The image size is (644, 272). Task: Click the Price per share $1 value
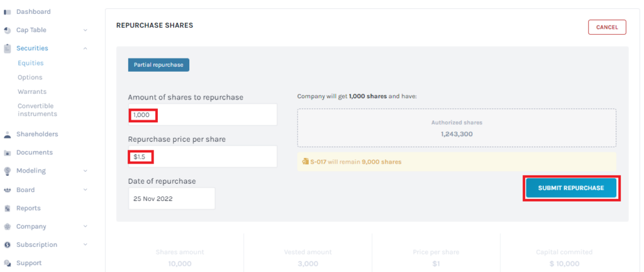(436, 264)
